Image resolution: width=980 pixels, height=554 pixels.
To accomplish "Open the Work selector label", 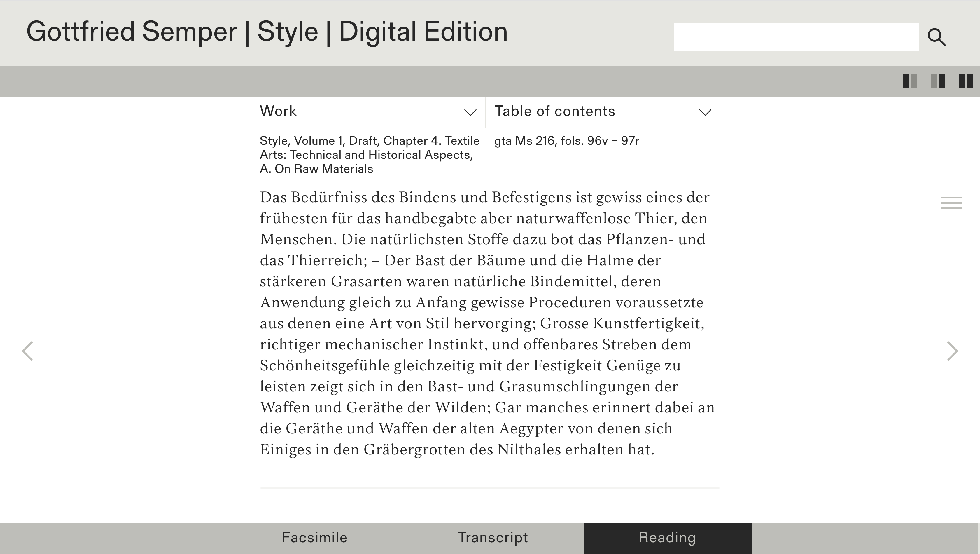I will (x=278, y=111).
